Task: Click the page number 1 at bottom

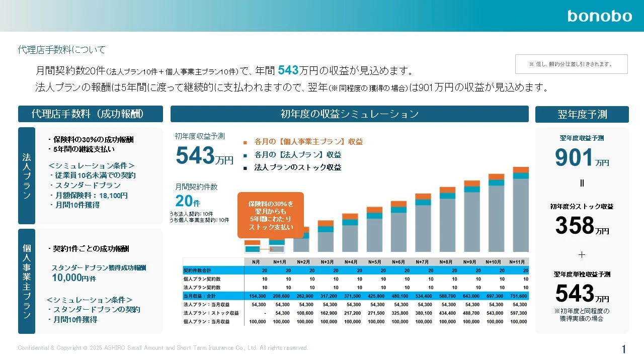Action: 624,349
